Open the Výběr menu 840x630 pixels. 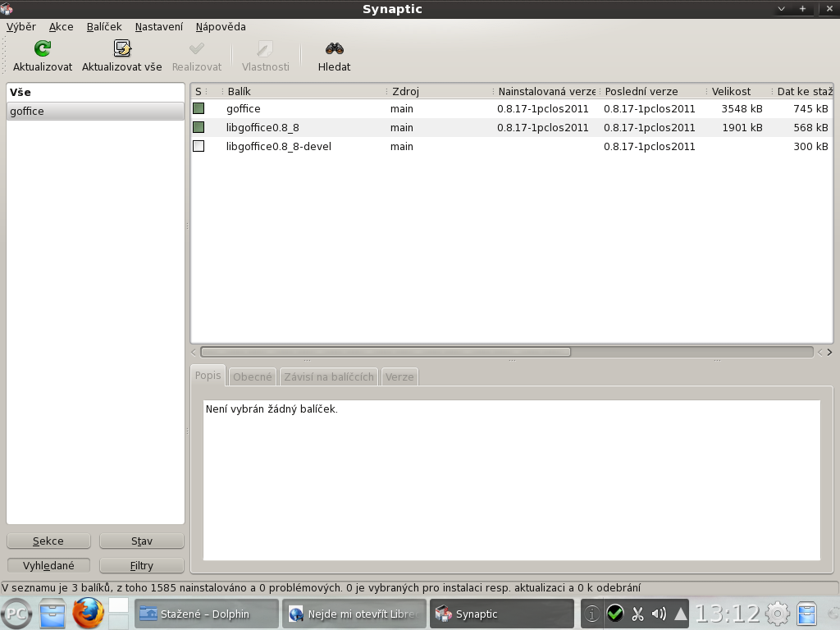coord(21,27)
